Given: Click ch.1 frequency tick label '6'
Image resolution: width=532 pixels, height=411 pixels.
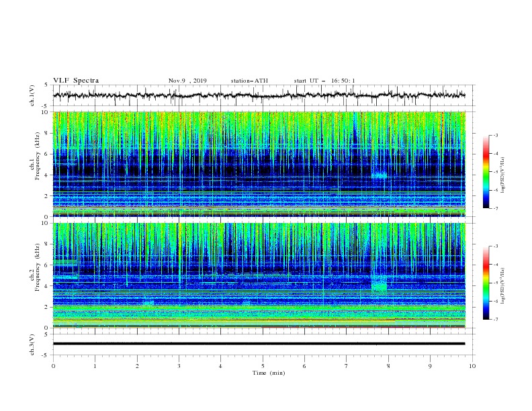Looking at the screenshot, I should pyautogui.click(x=46, y=154).
